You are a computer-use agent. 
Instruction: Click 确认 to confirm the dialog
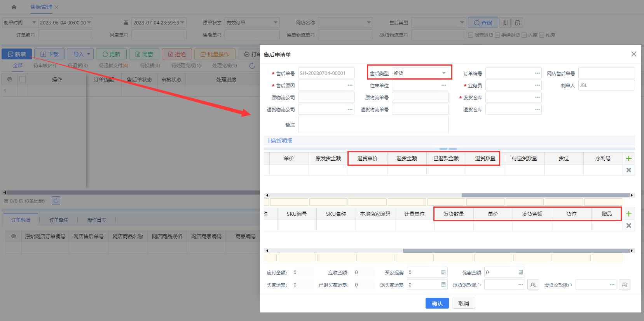click(437, 303)
